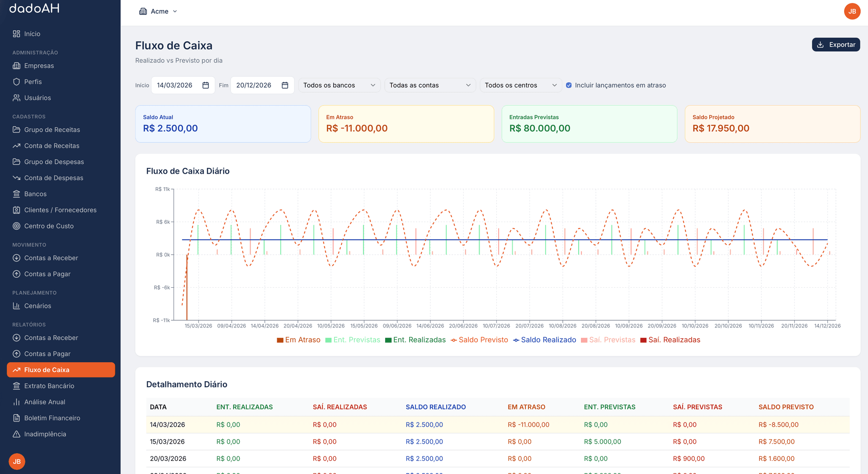Uncheck Incluir lançamentos em atraso checkbox
868x474 pixels.
pyautogui.click(x=569, y=85)
